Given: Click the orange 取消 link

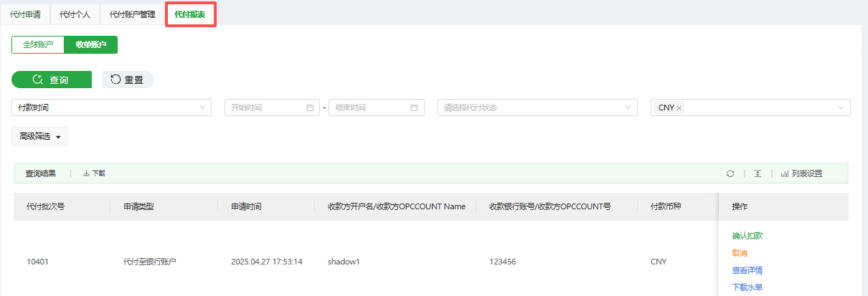Looking at the screenshot, I should (740, 253).
